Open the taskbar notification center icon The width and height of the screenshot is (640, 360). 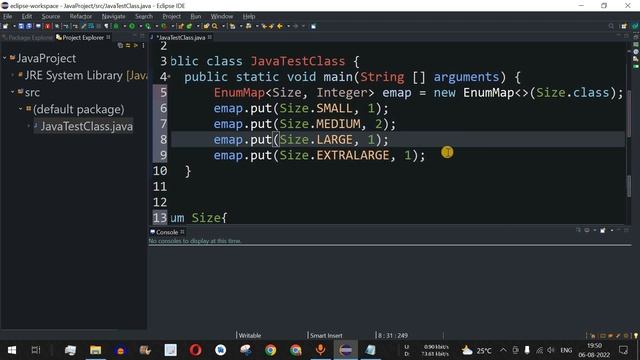[x=623, y=350]
